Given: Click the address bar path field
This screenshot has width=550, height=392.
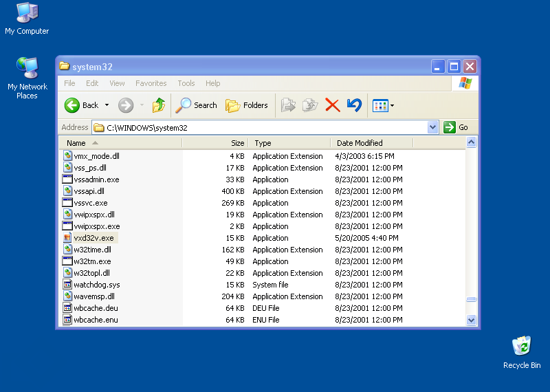Looking at the screenshot, I should tap(260, 127).
